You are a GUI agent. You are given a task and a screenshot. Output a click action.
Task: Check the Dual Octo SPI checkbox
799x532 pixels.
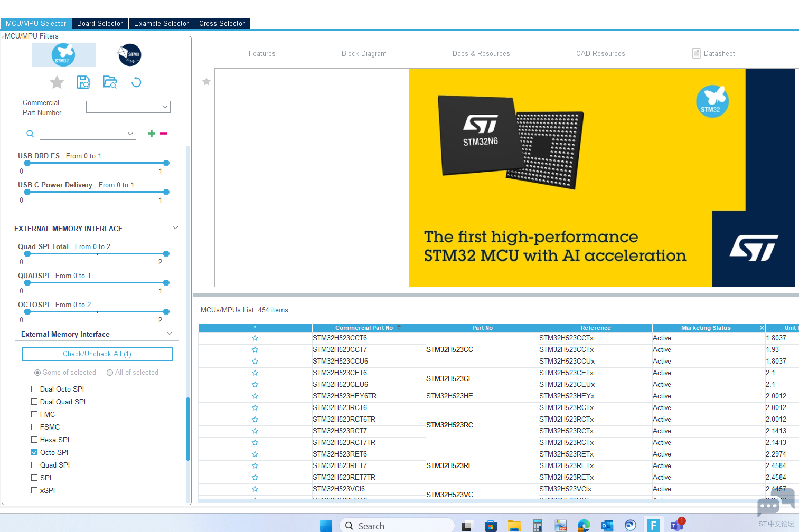point(34,389)
